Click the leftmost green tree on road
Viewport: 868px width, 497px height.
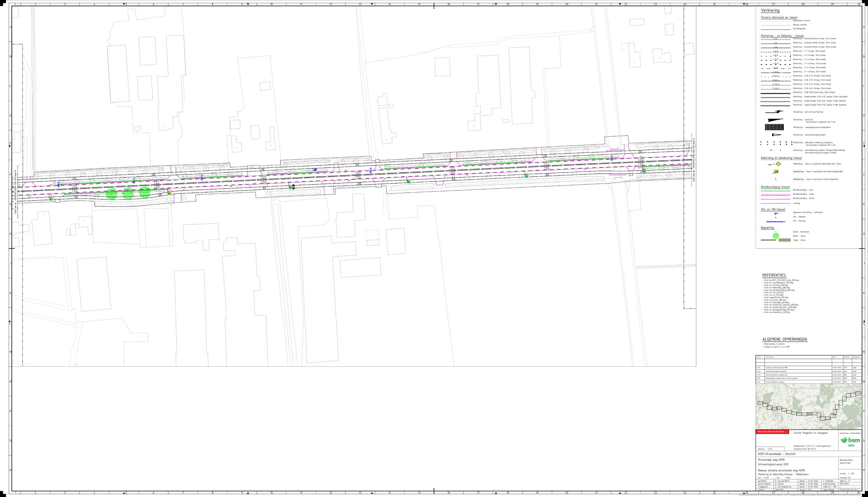pos(112,194)
